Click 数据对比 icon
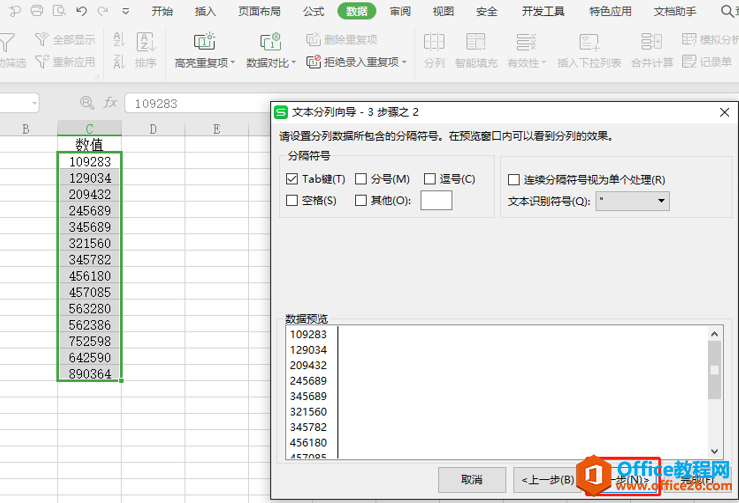The image size is (739, 503). [271, 42]
